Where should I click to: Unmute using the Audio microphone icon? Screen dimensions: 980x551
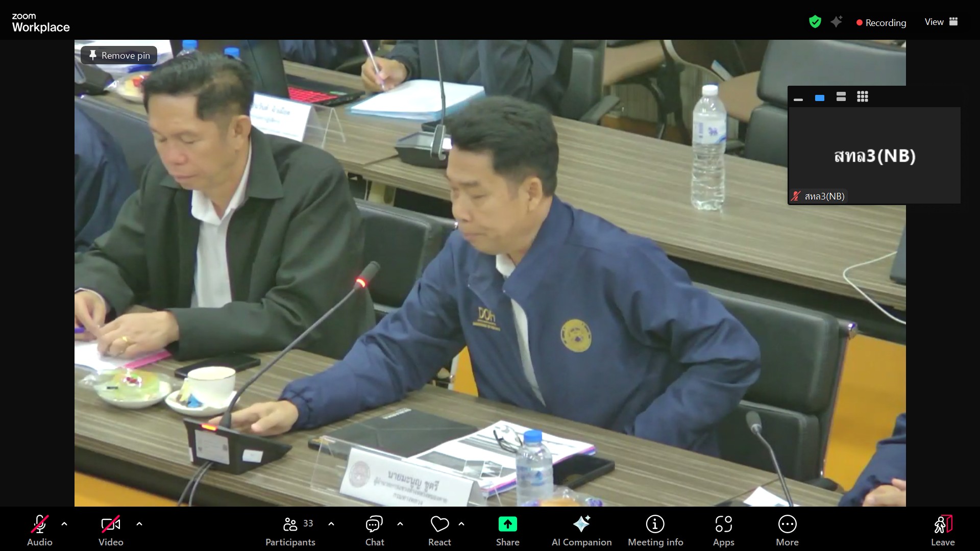pyautogui.click(x=39, y=524)
